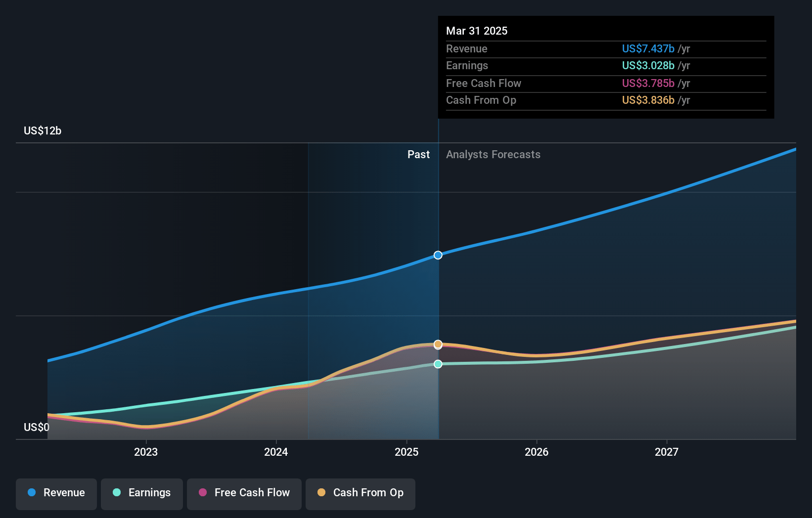Click the 2023 x-axis label
Screen dimensions: 812x518
click(x=146, y=452)
